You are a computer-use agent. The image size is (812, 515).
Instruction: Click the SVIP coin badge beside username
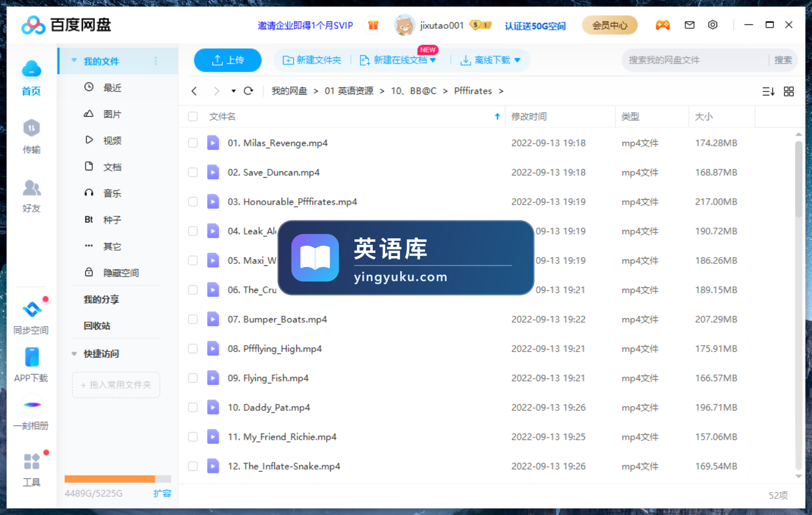pyautogui.click(x=480, y=25)
